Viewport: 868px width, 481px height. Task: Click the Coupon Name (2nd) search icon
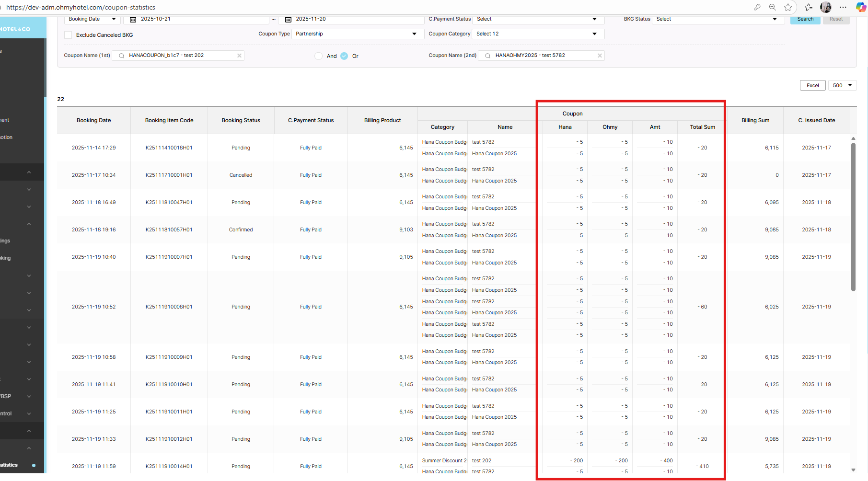(487, 56)
